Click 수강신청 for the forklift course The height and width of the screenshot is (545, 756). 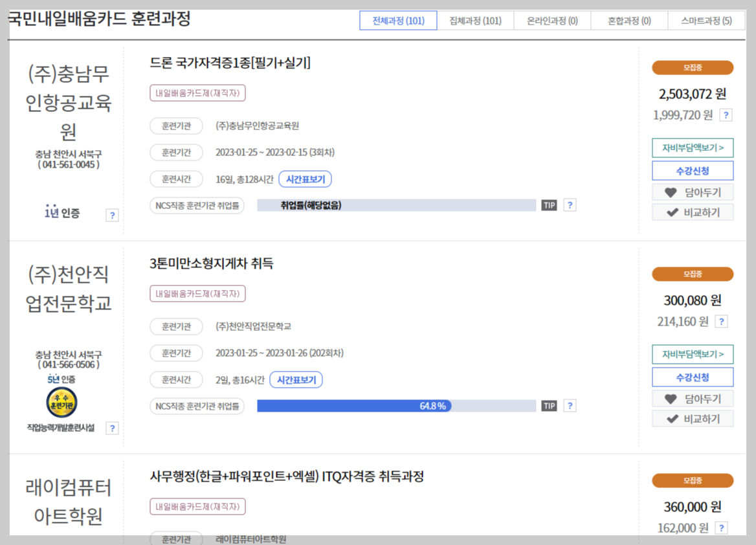pyautogui.click(x=693, y=377)
